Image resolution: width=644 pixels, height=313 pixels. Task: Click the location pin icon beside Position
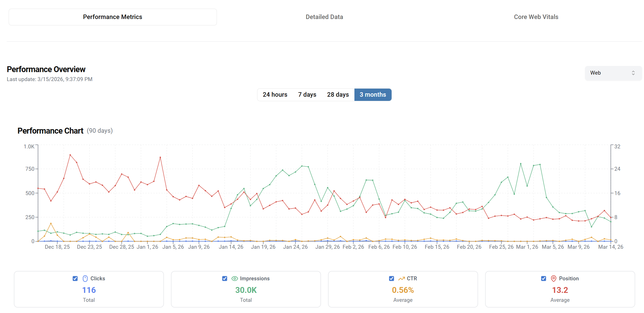click(553, 278)
